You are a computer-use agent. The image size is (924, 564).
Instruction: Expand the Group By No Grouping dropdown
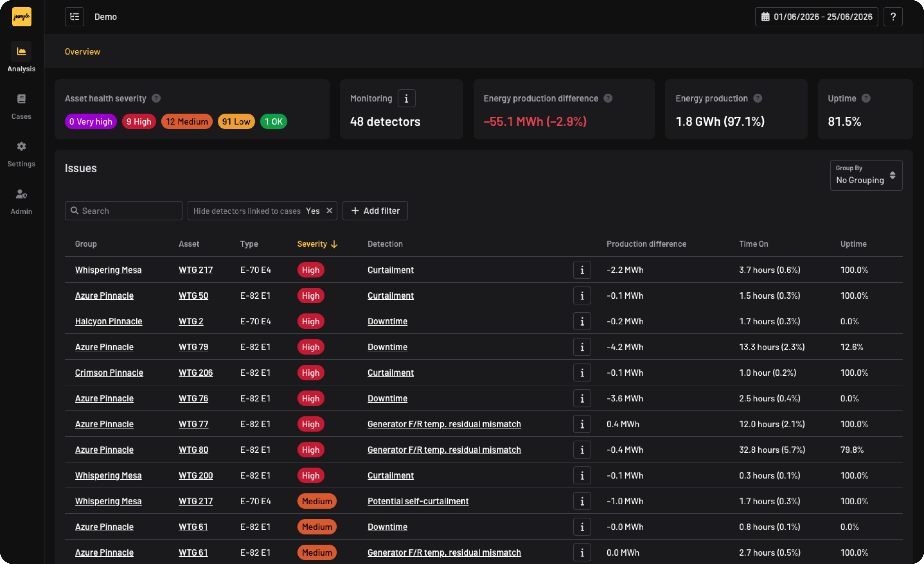866,175
